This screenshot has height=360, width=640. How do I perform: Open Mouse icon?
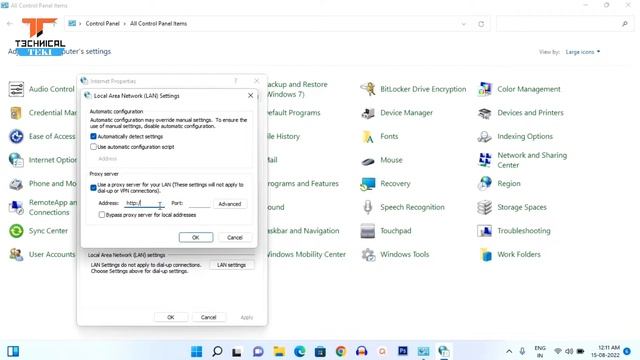(x=368, y=161)
